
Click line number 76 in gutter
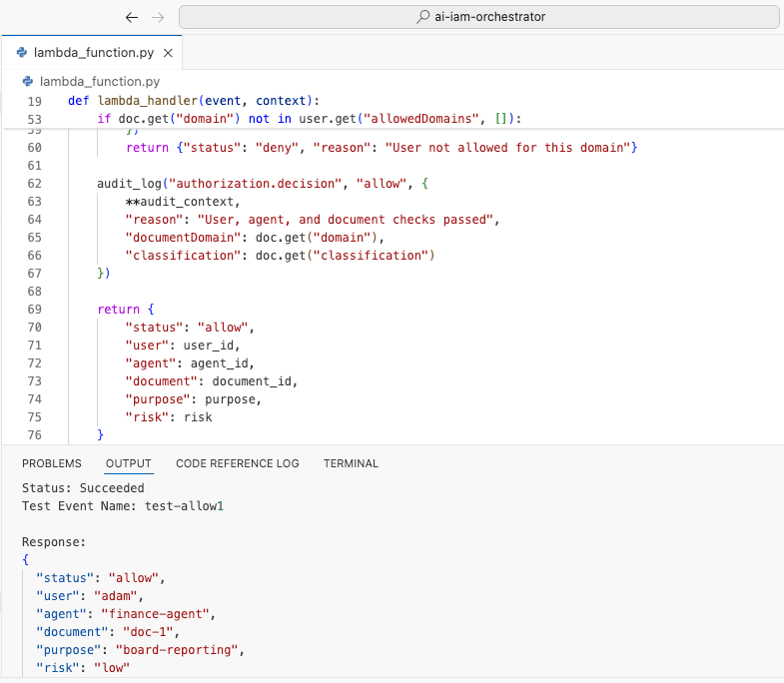[x=35, y=435]
